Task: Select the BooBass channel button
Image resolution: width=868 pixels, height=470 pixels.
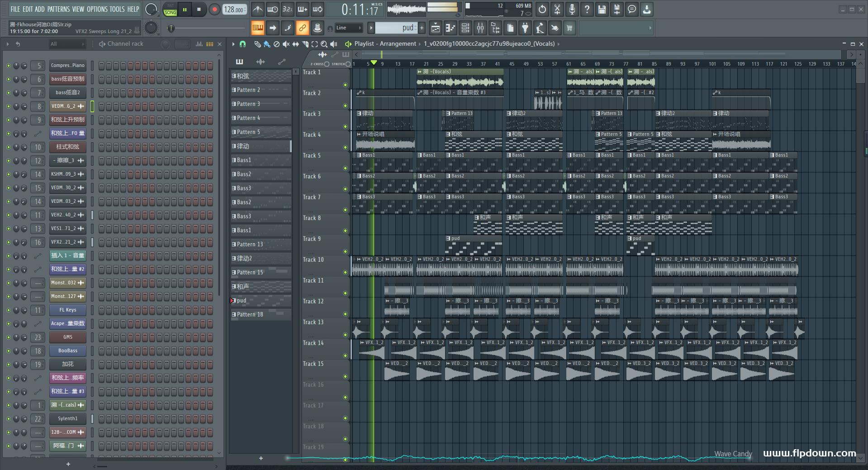Action: point(68,351)
